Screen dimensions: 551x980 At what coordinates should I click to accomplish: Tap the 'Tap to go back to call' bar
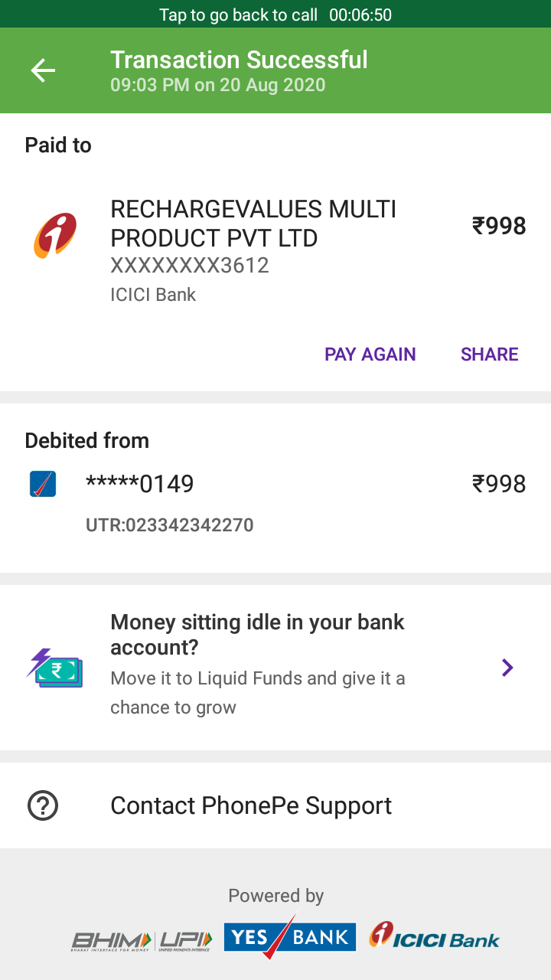[x=275, y=15]
